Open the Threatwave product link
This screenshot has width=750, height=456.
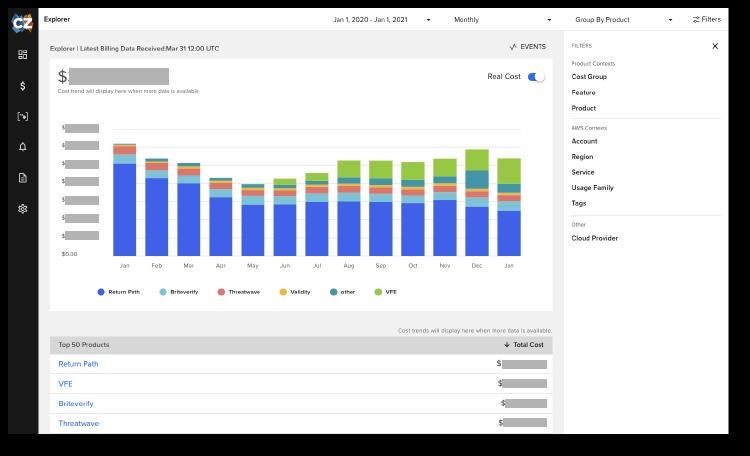78,423
